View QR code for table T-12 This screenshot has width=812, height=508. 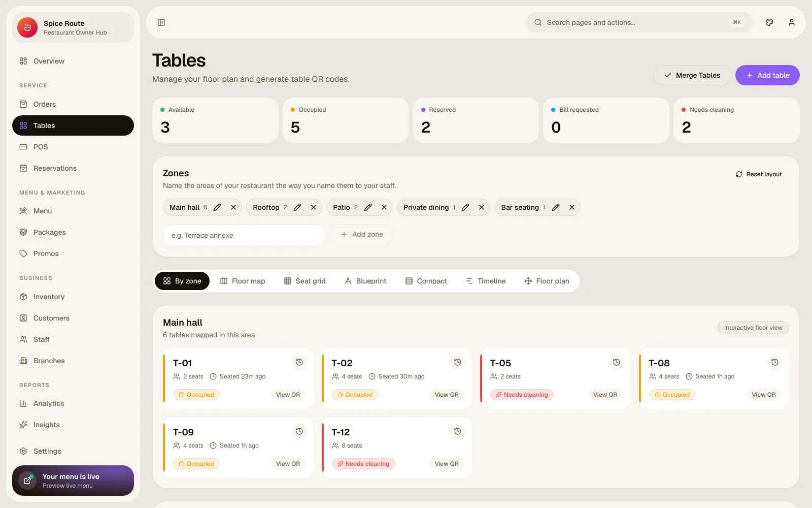[x=447, y=464]
